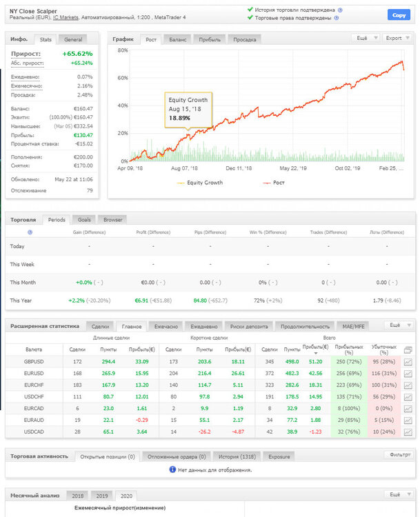Toggle Equity Growth legend item
Screen dimensions: 420x517
[x=200, y=183]
